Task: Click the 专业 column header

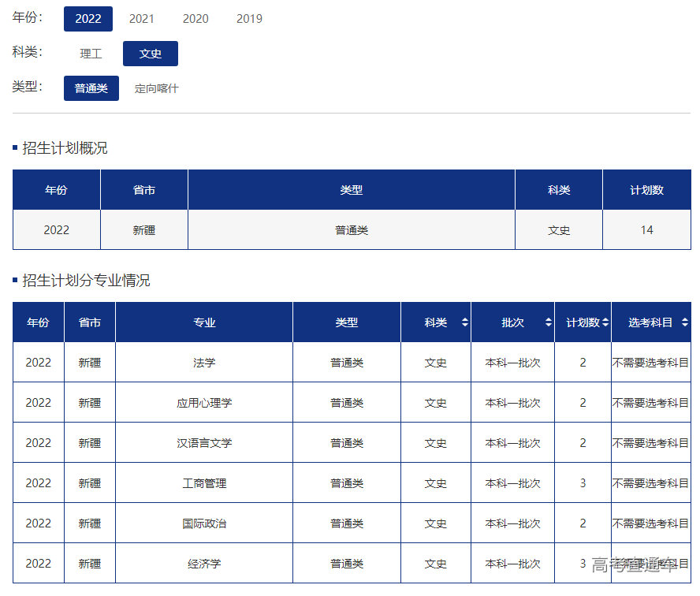Action: [204, 322]
